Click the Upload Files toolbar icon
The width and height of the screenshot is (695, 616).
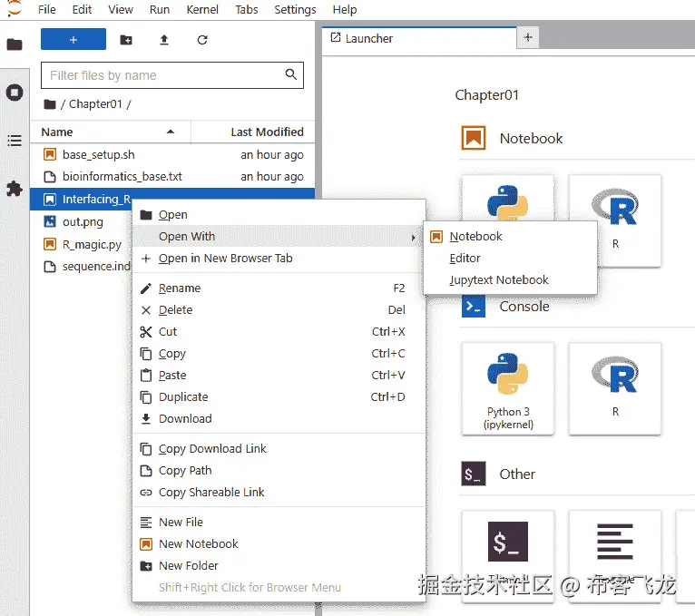pos(164,40)
